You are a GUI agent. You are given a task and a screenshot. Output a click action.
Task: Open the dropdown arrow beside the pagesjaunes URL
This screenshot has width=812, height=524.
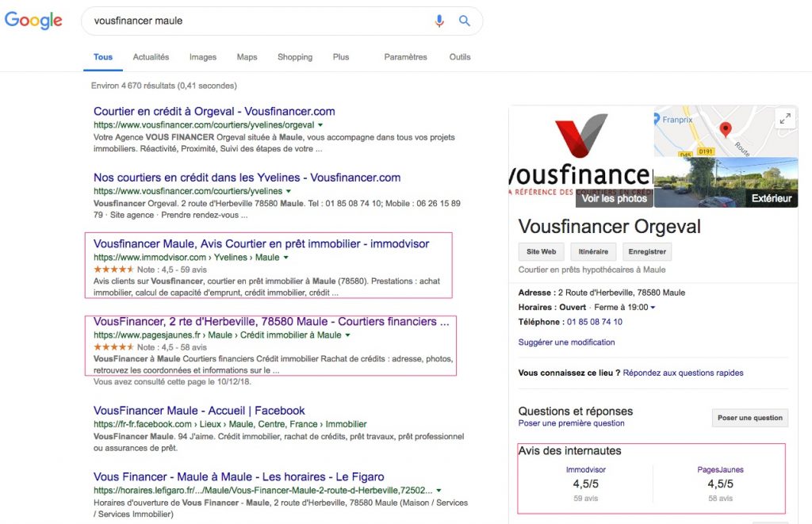347,335
